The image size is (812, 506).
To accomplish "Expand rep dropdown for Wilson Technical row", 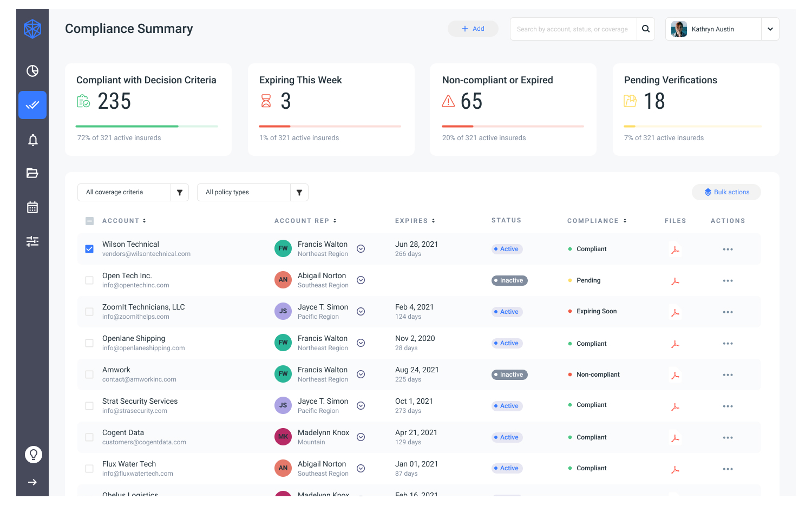I will 361,249.
